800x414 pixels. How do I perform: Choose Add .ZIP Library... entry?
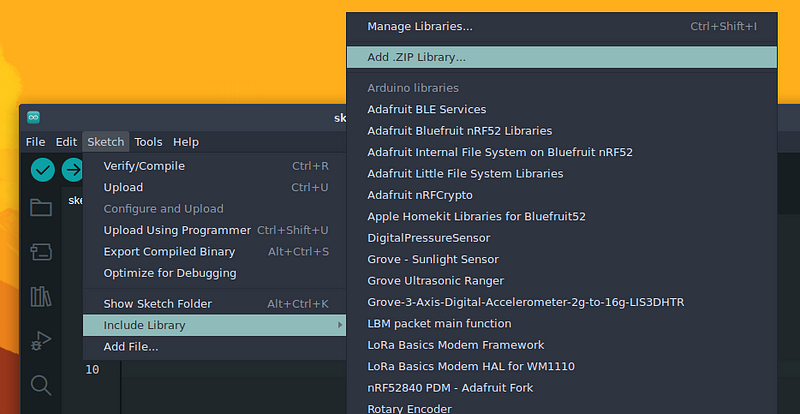[x=562, y=57]
